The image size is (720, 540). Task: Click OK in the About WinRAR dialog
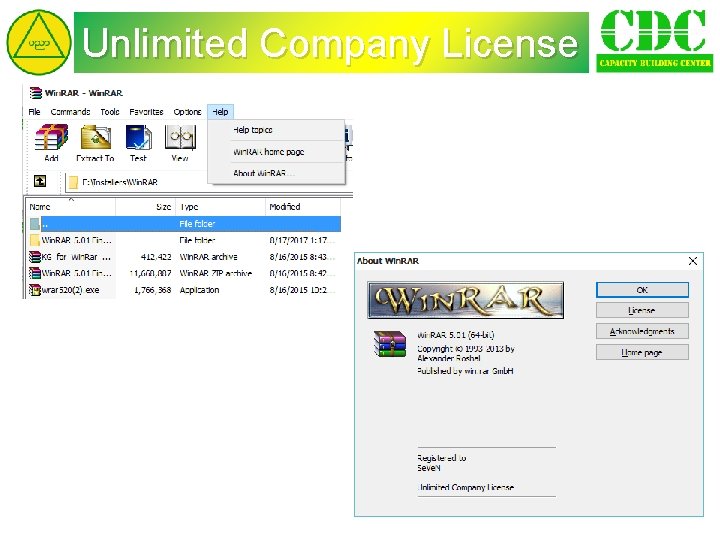pyautogui.click(x=642, y=290)
